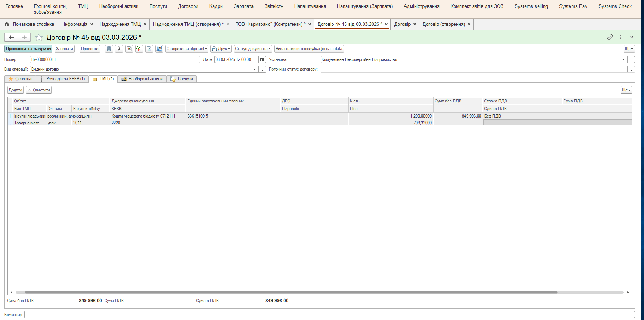
Task: Close the Надходження ТМЦ tab
Action: pyautogui.click(x=145, y=24)
